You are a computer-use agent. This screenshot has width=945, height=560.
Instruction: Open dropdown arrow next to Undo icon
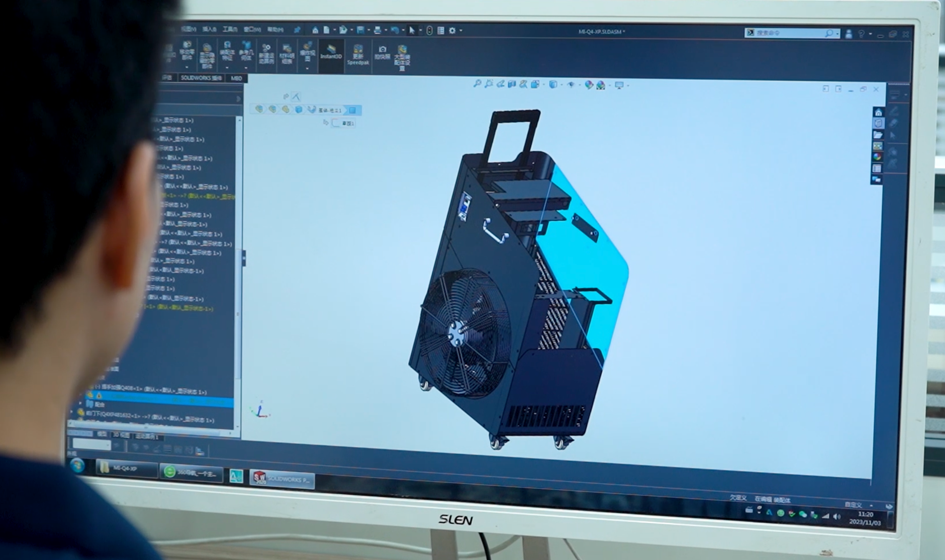403,30
